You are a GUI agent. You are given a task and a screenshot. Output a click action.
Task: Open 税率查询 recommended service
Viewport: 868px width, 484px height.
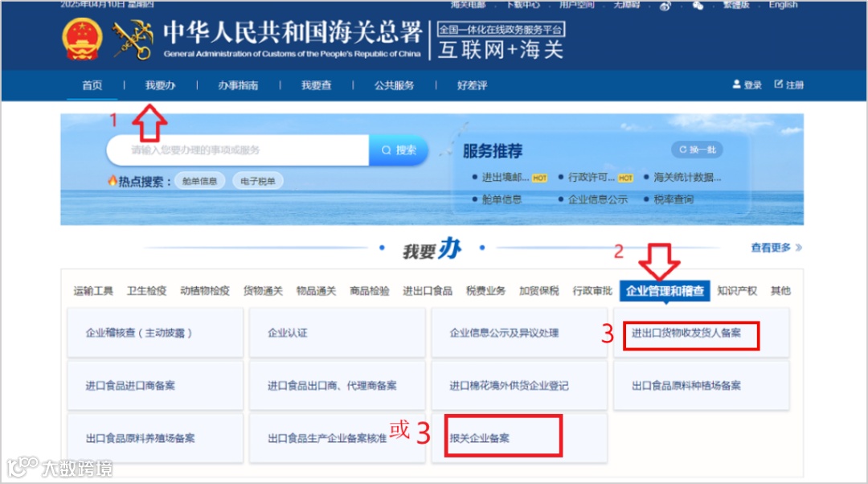coord(674,199)
